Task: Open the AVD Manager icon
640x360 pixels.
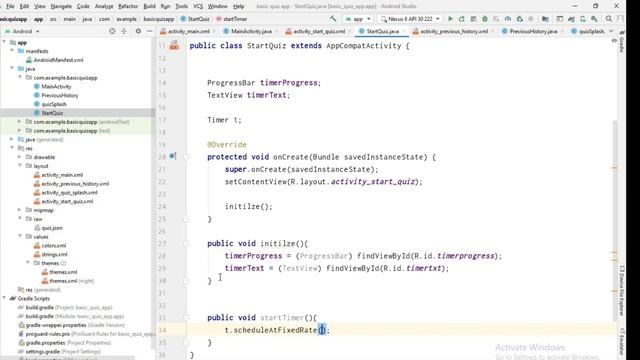Action: point(582,19)
